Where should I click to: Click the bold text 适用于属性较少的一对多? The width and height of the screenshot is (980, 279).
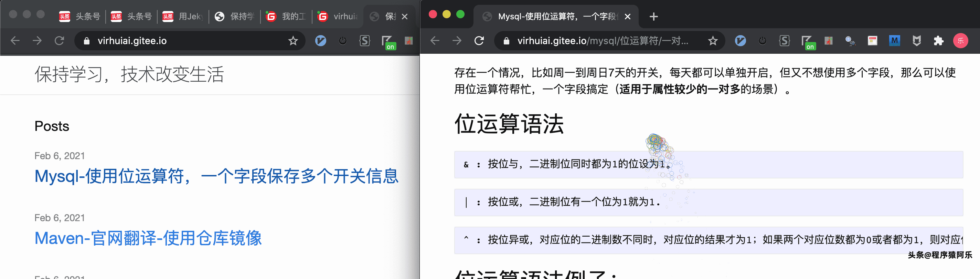pos(680,90)
